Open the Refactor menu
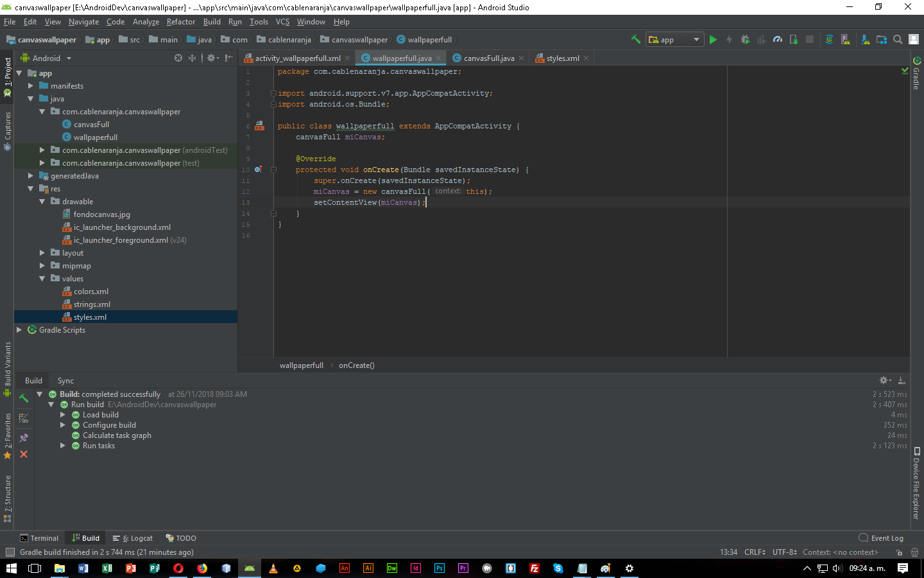This screenshot has width=924, height=578. pos(181,22)
